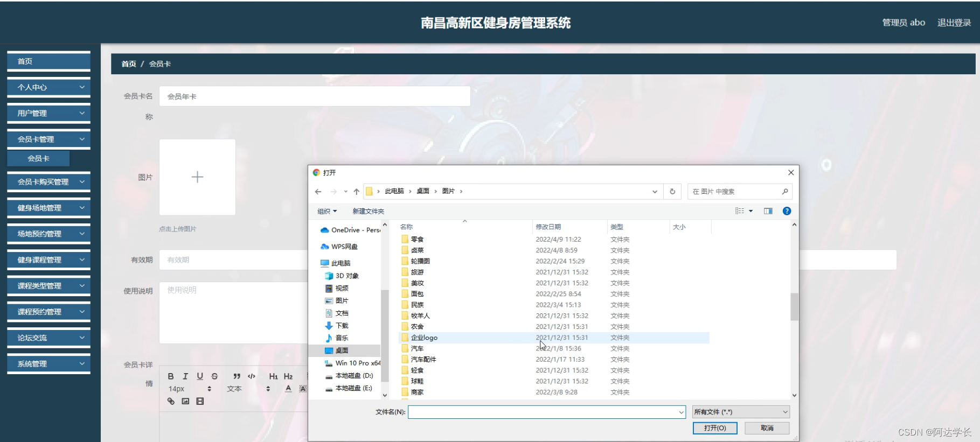The height and width of the screenshot is (442, 980).
Task: Open the 会员卡 submenu item
Action: pos(38,159)
